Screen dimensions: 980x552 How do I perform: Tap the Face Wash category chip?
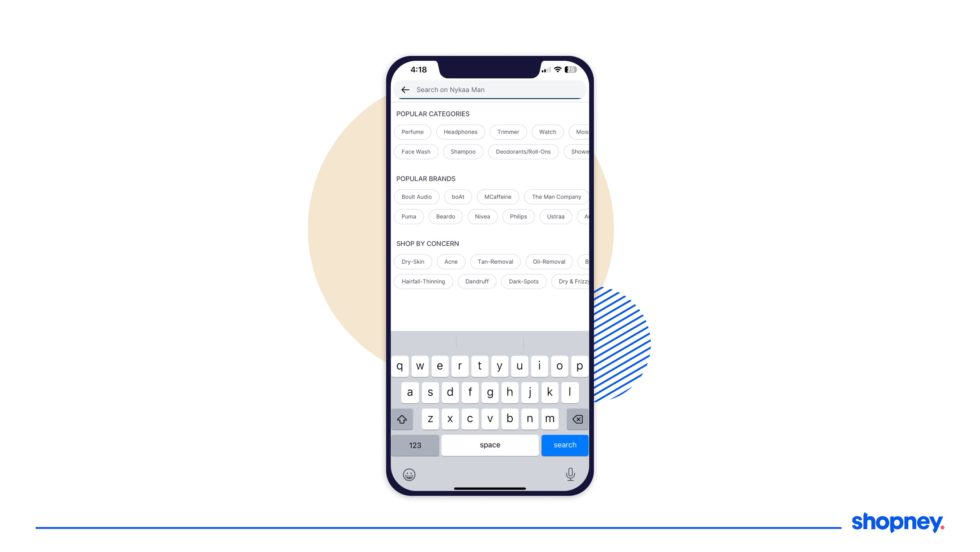415,152
